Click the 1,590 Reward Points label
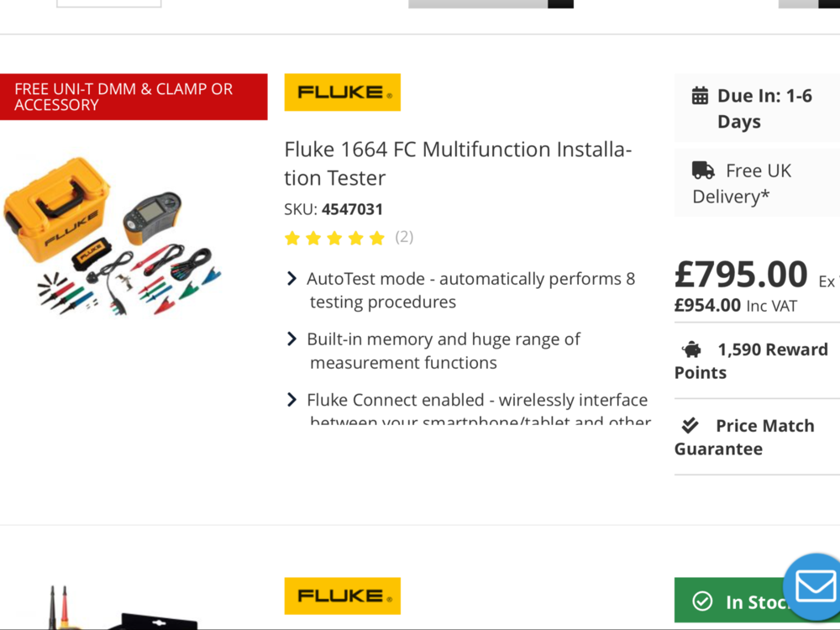This screenshot has height=630, width=840. click(x=751, y=361)
